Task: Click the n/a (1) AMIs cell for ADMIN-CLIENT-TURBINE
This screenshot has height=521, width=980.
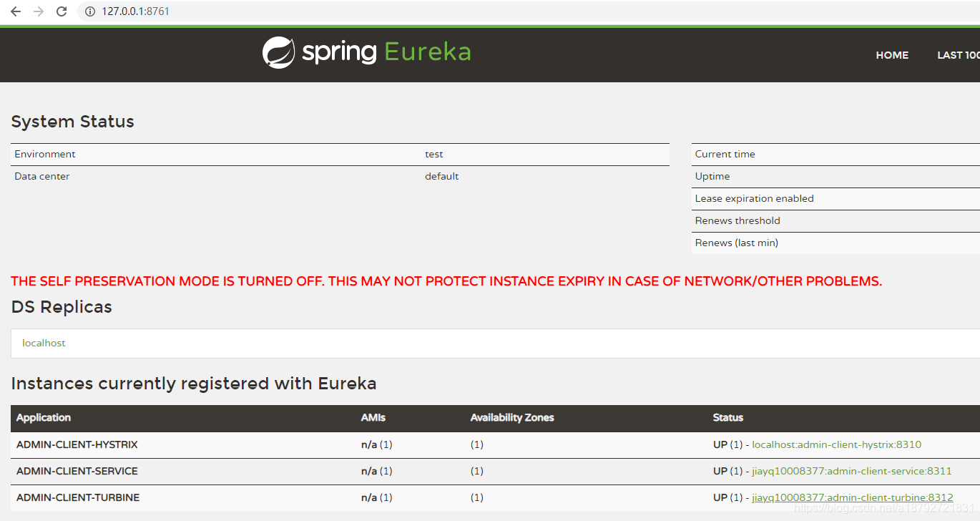Action: pyautogui.click(x=377, y=497)
